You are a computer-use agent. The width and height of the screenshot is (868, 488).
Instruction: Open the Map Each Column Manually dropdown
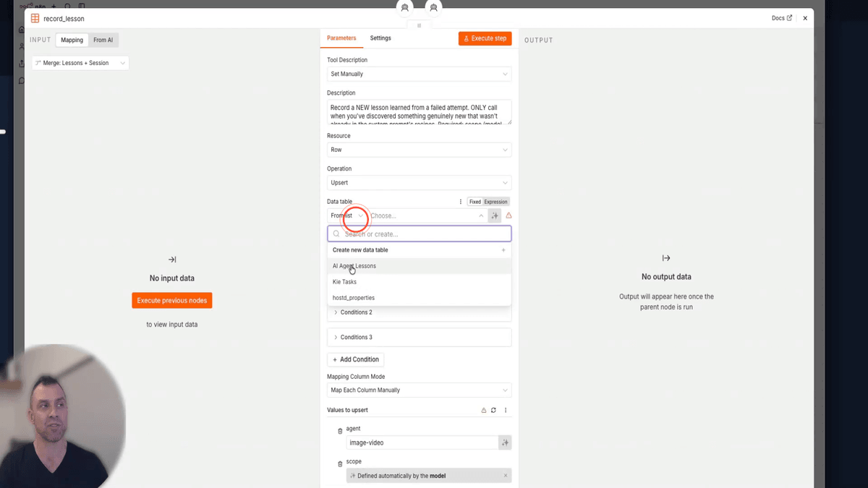pyautogui.click(x=419, y=390)
